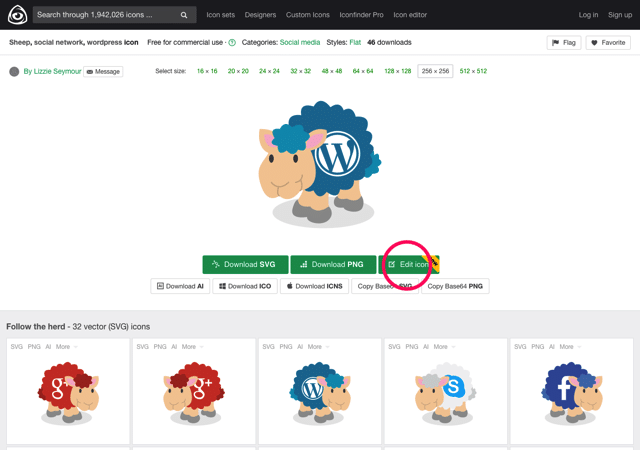Download the AI file

pyautogui.click(x=180, y=286)
